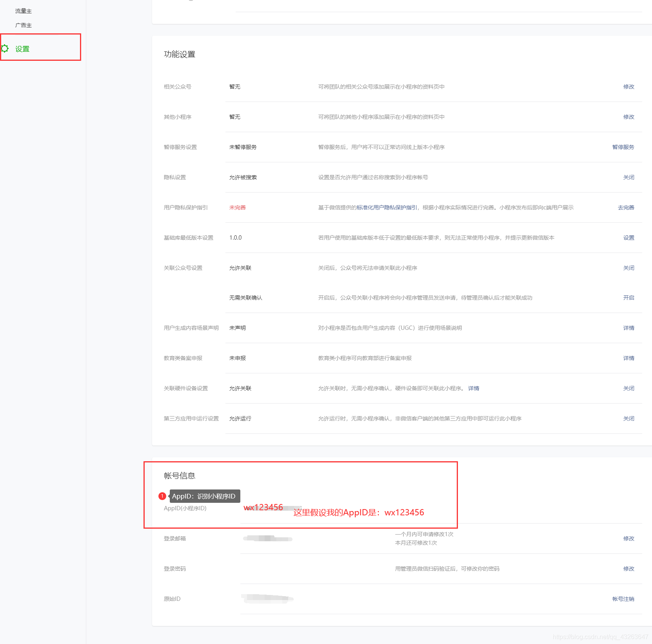Click 修改 for 相关公众号
652x644 pixels.
pos(628,87)
